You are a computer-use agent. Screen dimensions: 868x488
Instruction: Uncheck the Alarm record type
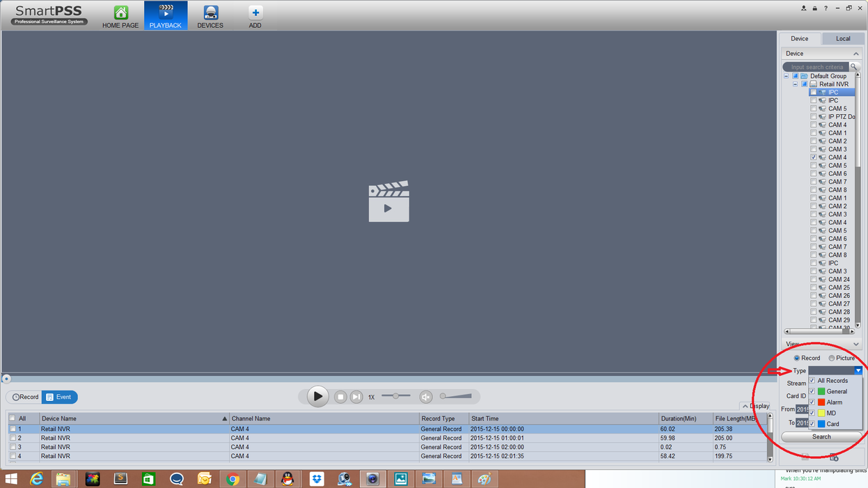[x=812, y=402]
